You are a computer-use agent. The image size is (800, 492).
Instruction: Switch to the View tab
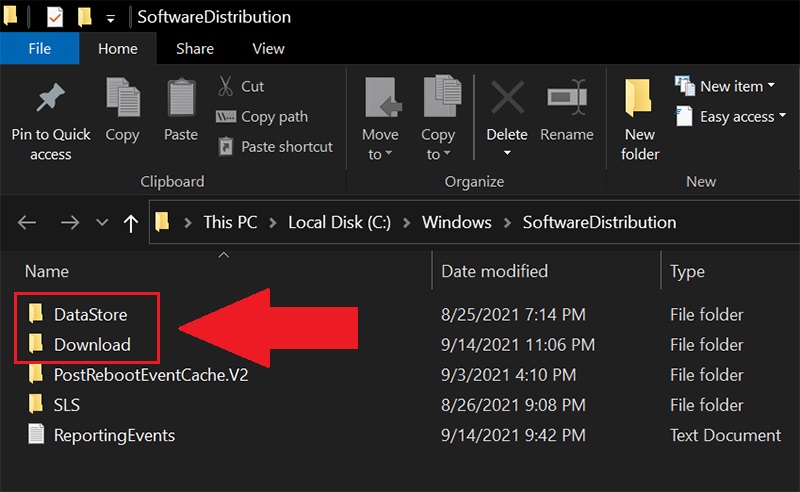pyautogui.click(x=268, y=48)
